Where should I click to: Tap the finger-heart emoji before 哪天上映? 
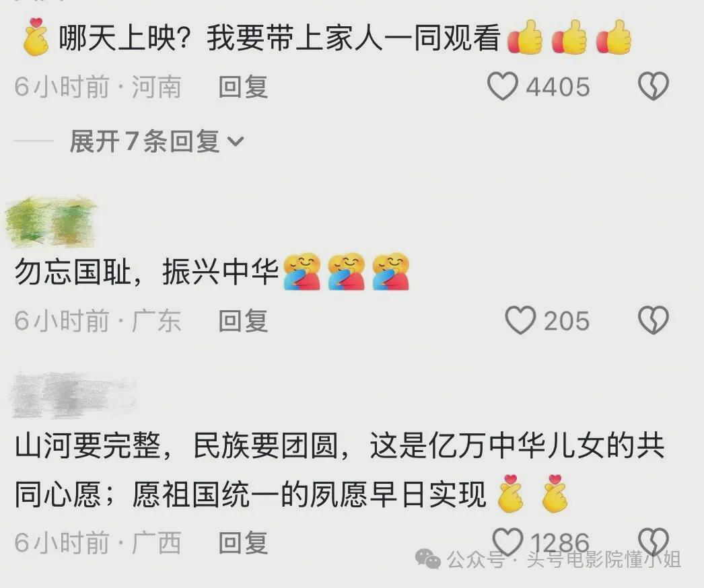click(36, 37)
